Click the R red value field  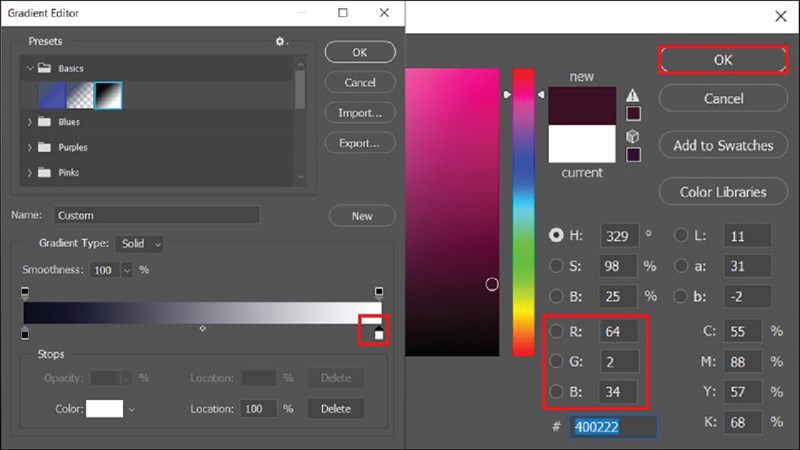pyautogui.click(x=618, y=332)
